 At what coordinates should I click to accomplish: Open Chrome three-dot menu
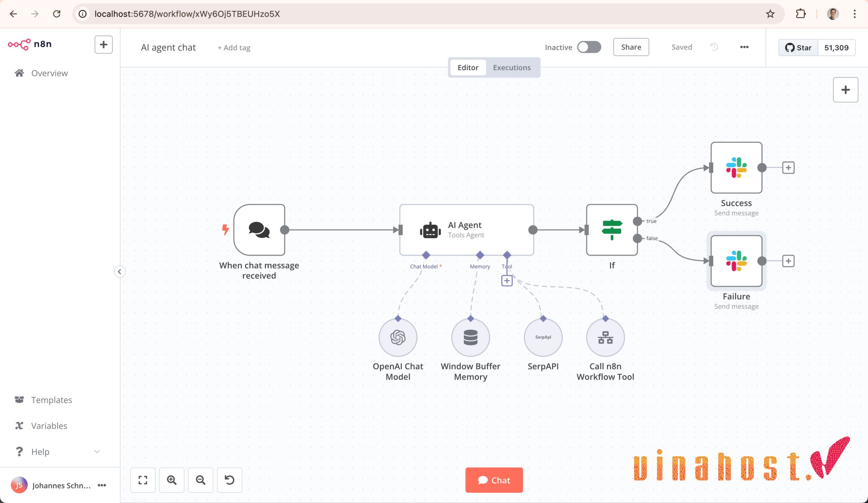click(x=854, y=14)
